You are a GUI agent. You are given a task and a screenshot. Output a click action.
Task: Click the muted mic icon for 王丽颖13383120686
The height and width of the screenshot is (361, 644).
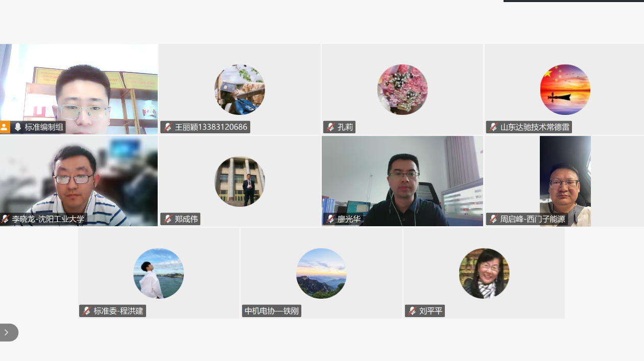point(168,127)
